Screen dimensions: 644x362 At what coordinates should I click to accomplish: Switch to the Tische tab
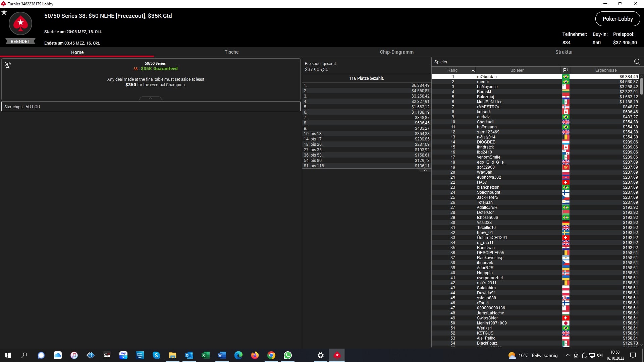(231, 52)
